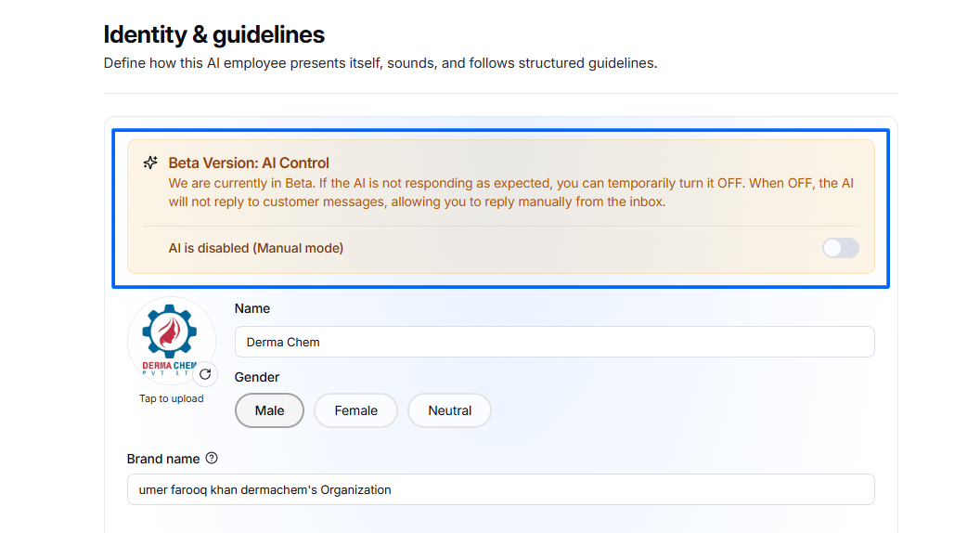Screen dimensions: 980x533
Task: Click the Name field label
Action: [252, 308]
